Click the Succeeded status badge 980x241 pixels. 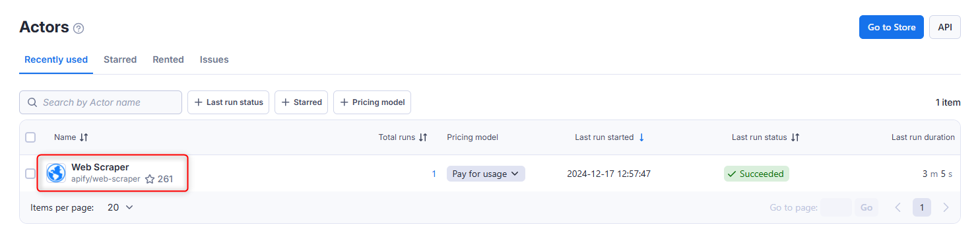(x=756, y=174)
